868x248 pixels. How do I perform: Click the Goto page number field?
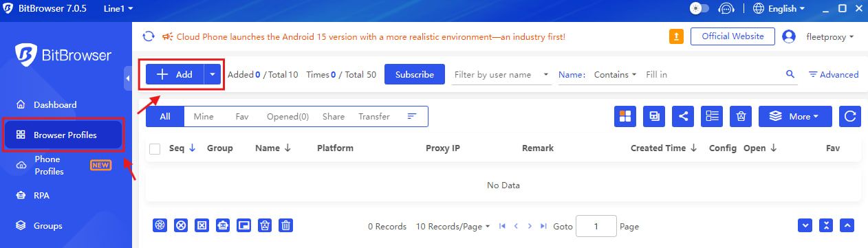click(596, 226)
